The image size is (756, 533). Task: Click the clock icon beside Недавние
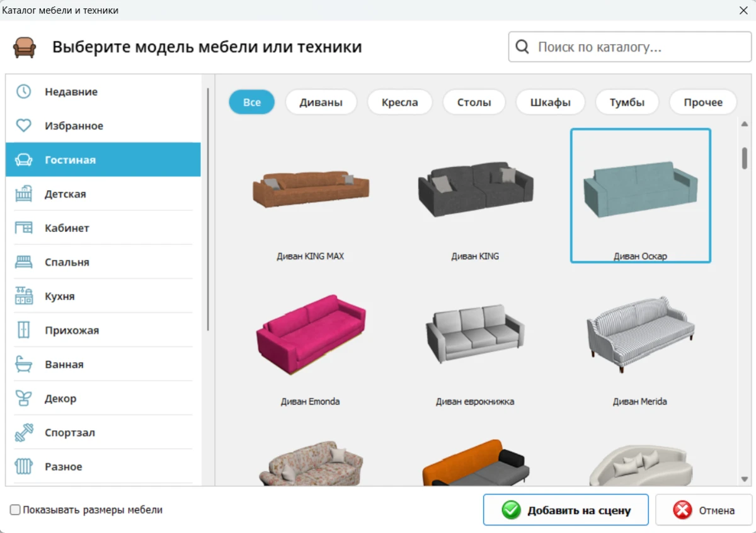click(x=23, y=91)
